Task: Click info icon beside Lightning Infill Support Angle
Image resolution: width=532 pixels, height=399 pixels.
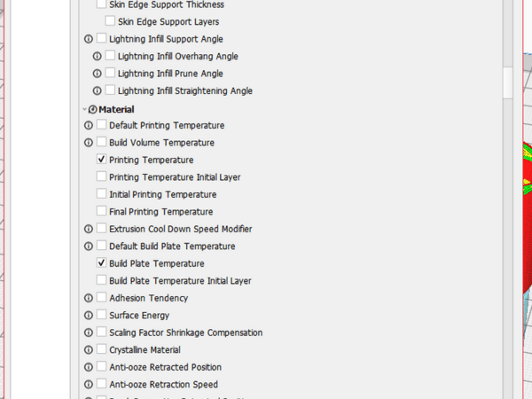Action: click(89, 39)
